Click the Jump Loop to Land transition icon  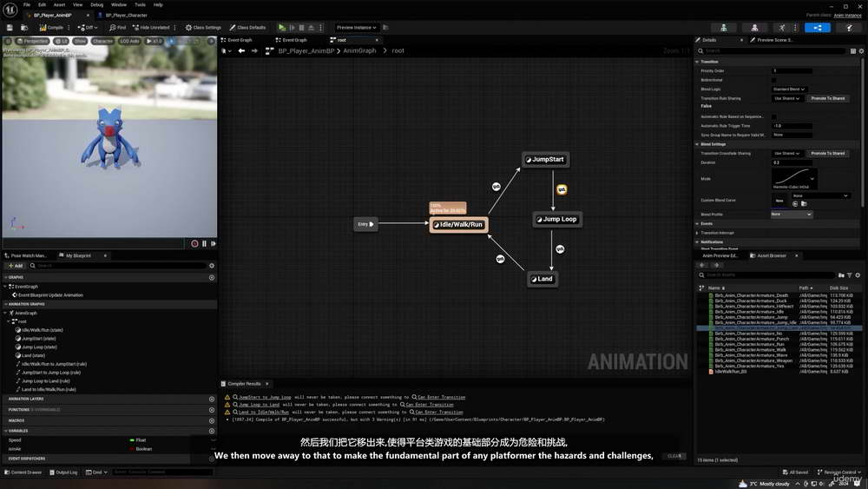click(560, 249)
